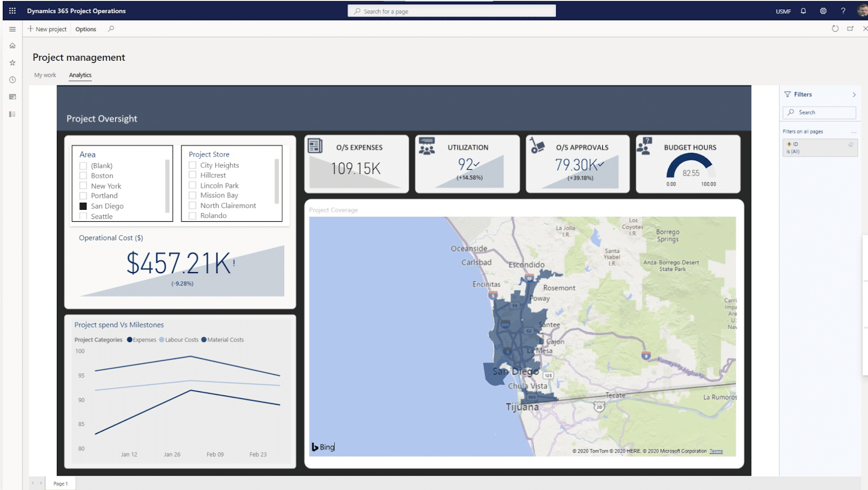Image resolution: width=868 pixels, height=490 pixels.
Task: Click previous page arrow at bottom
Action: [x=33, y=483]
